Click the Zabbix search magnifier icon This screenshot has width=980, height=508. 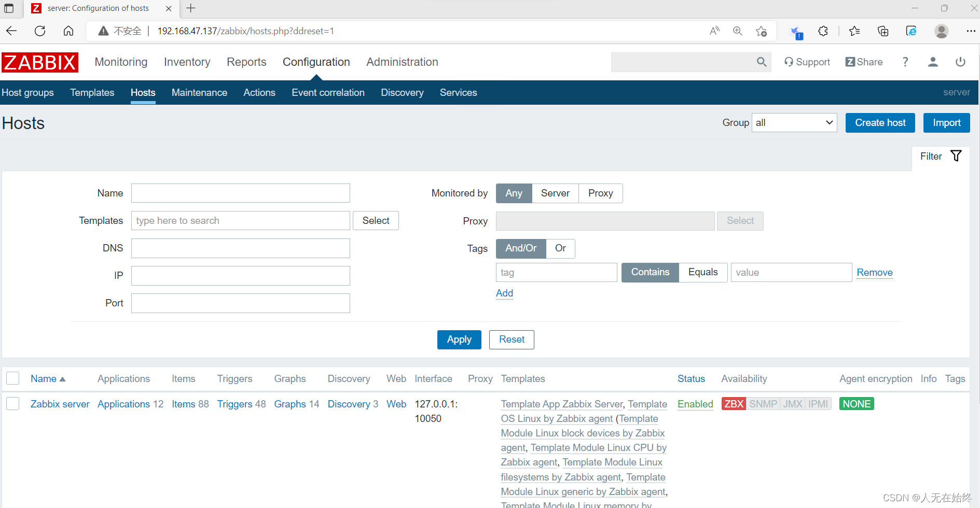[x=762, y=62]
